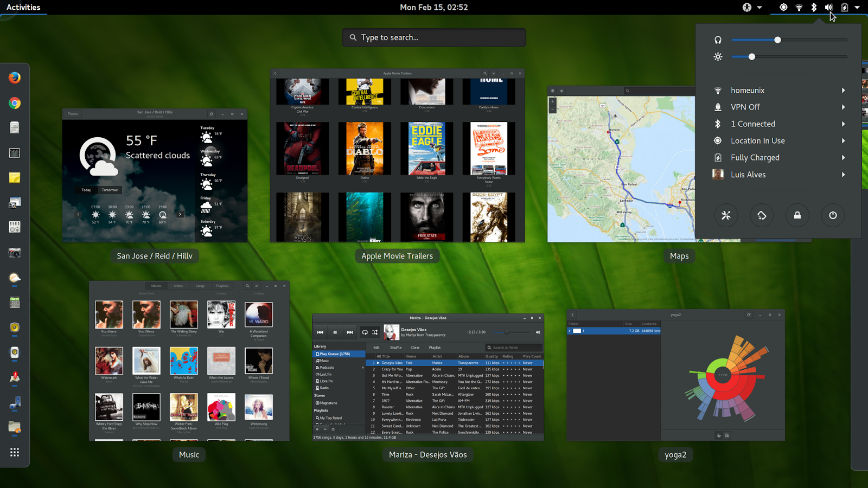Toggle shuffle mode in Rhythmbox
Screen dimensions: 868x488
(x=375, y=332)
